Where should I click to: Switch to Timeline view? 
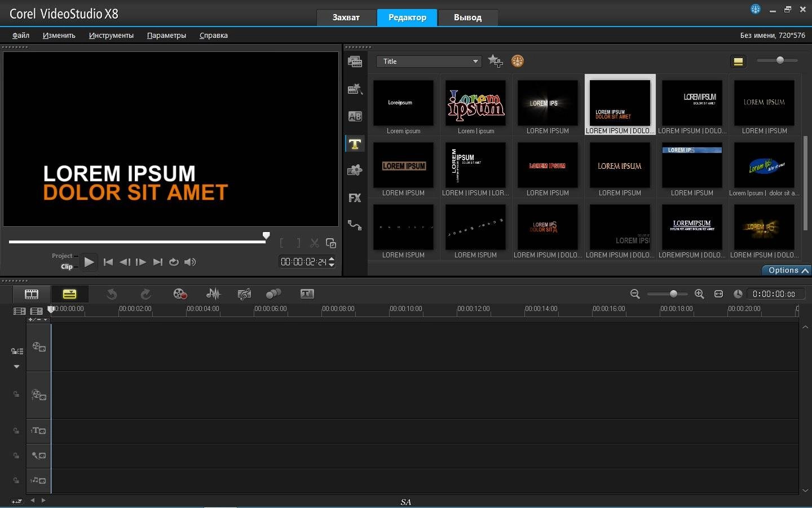click(x=69, y=294)
